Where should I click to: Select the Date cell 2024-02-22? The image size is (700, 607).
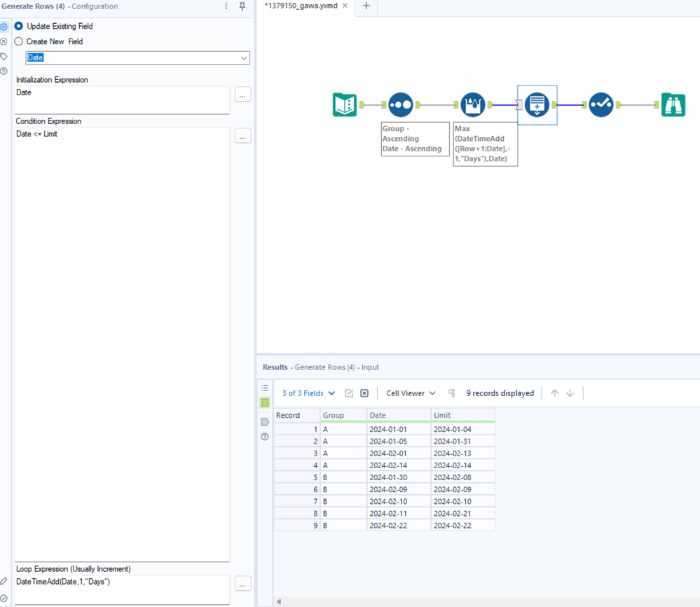click(399, 526)
